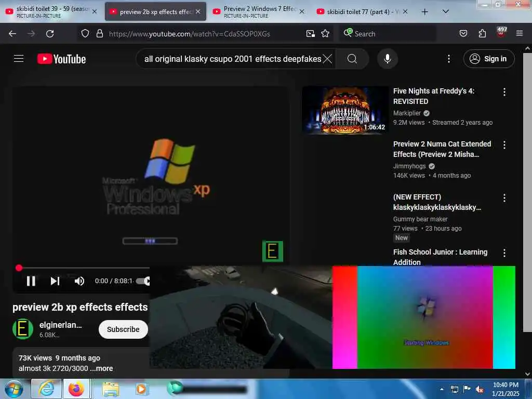The width and height of the screenshot is (532, 399).
Task: Select the preview 2b xp effects tab
Action: point(155,11)
